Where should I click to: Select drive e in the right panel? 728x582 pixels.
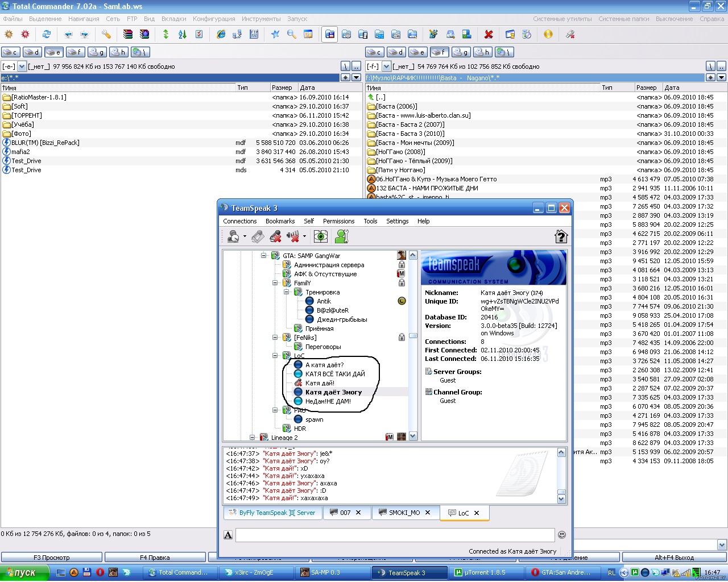[417, 52]
